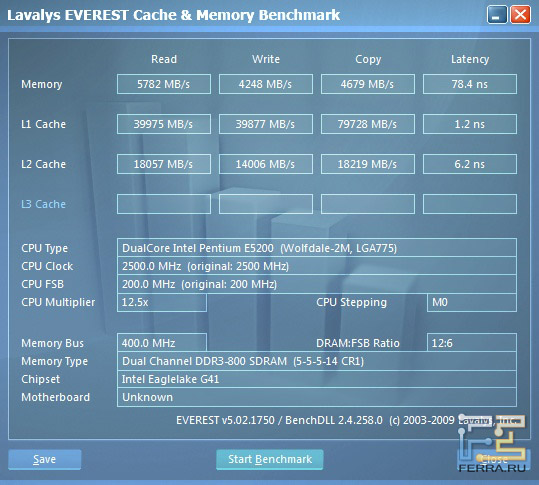
Task: Click the Chipset Intel Eaglelake G41 field
Action: pyautogui.click(x=317, y=379)
